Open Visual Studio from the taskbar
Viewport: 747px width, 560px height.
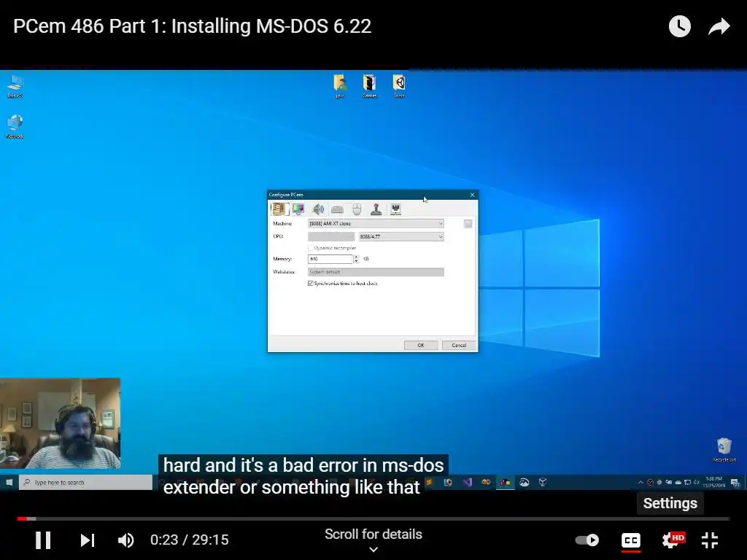(x=468, y=483)
